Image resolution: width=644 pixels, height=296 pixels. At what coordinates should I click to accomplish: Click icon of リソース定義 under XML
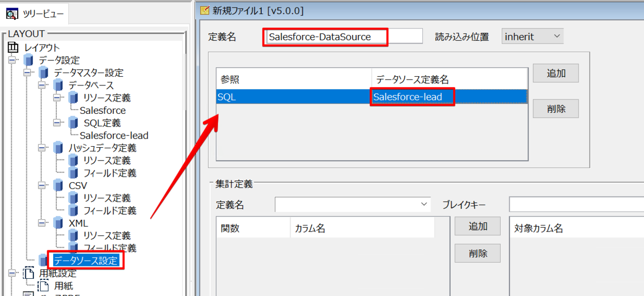pos(73,236)
